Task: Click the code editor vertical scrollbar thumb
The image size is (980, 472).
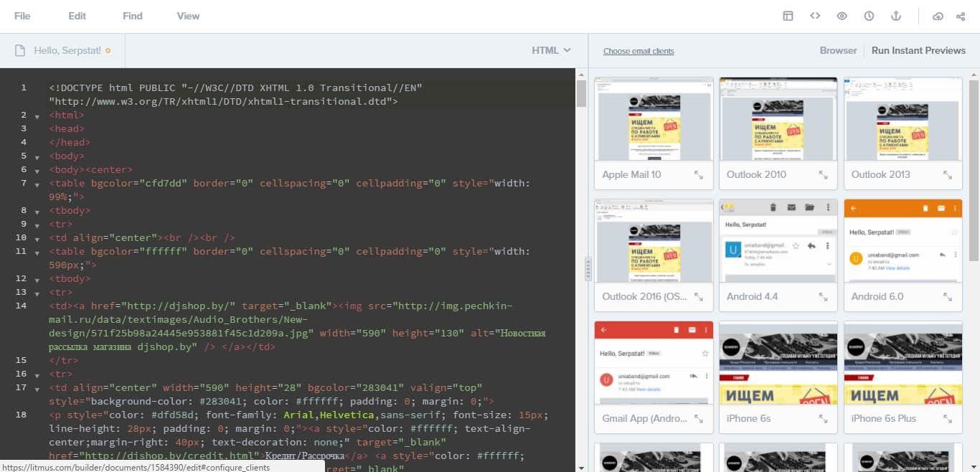Action: 581,93
